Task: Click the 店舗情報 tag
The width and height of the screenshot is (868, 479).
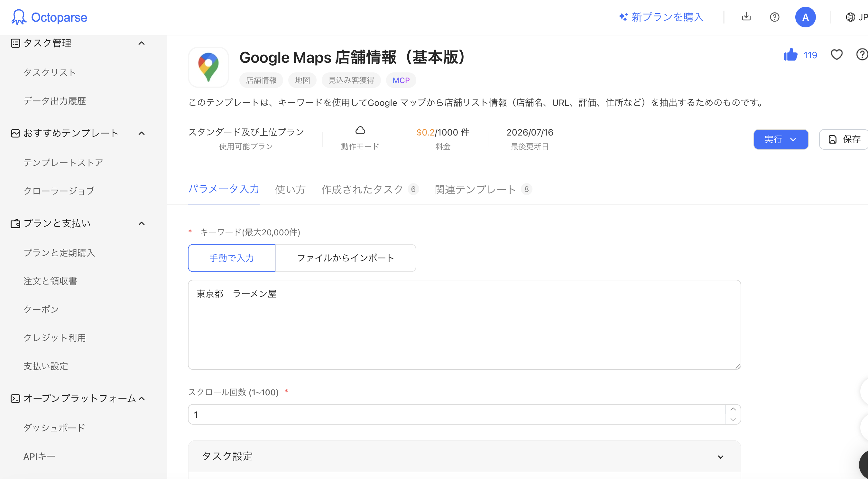Action: click(261, 80)
